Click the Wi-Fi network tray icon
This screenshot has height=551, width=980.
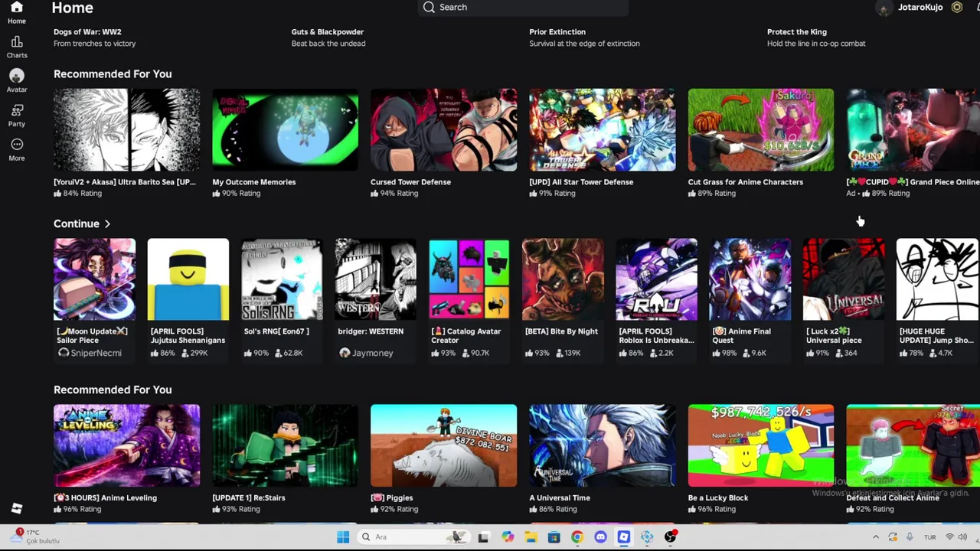point(950,537)
